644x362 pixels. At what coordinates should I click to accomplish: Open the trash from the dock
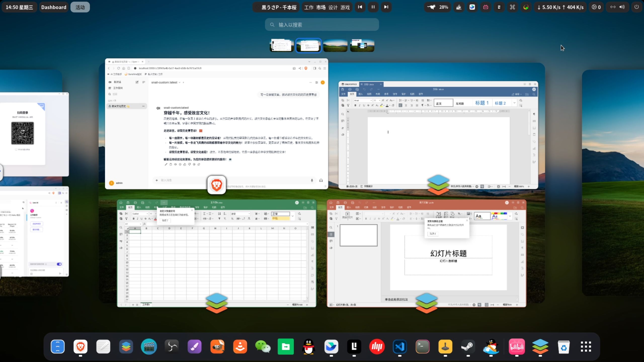[x=563, y=347]
